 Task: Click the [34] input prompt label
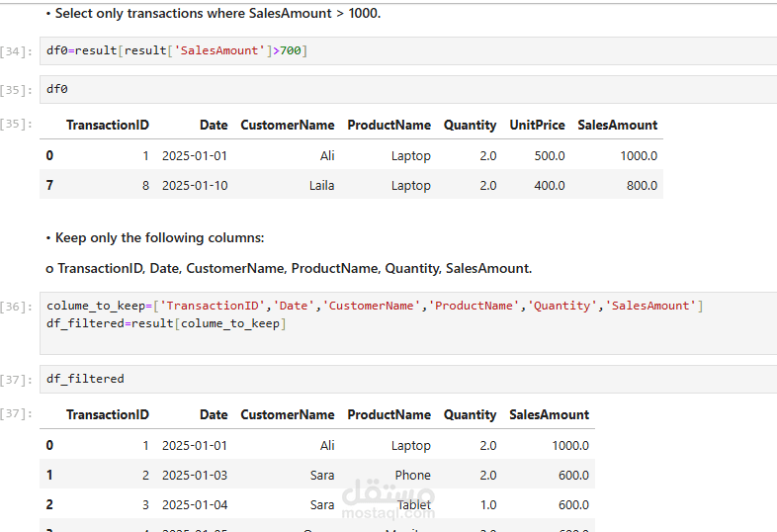pyautogui.click(x=17, y=51)
